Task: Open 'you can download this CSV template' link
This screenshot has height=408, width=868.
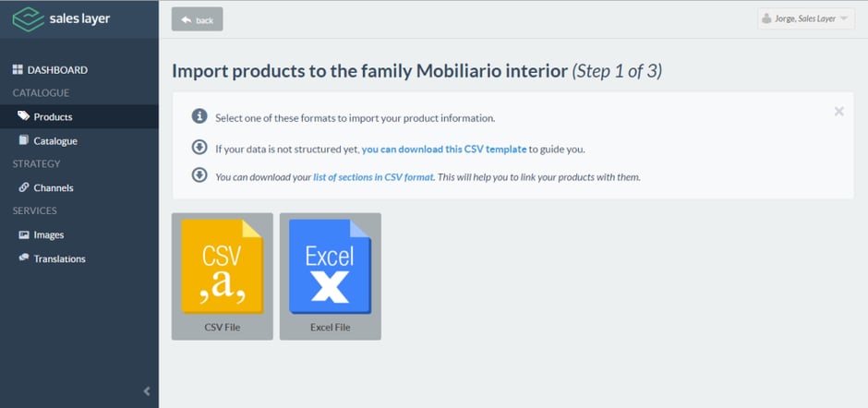Action: click(x=444, y=149)
